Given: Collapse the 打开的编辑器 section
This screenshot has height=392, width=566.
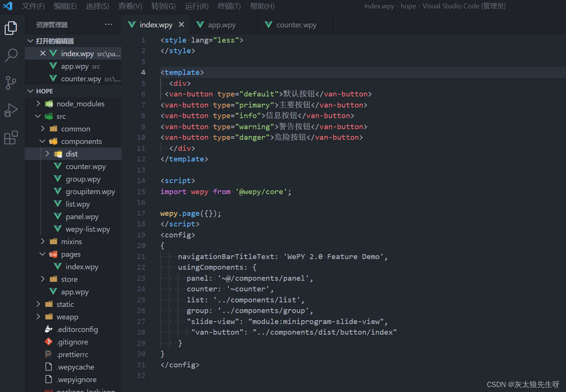Looking at the screenshot, I should pos(30,41).
